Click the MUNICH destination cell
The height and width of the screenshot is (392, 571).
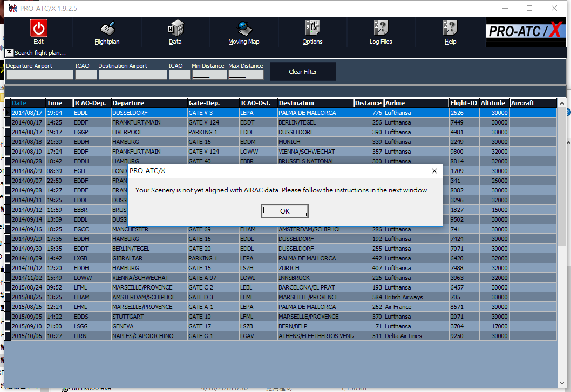(316, 142)
